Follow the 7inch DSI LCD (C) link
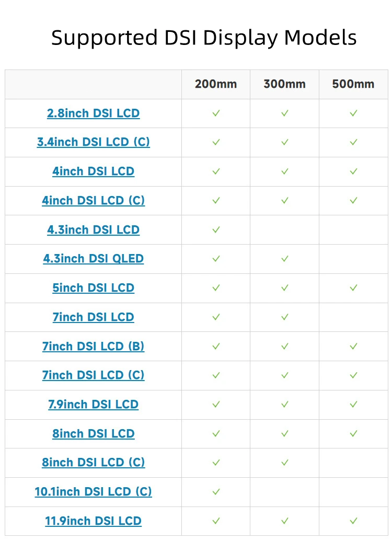 point(93,375)
